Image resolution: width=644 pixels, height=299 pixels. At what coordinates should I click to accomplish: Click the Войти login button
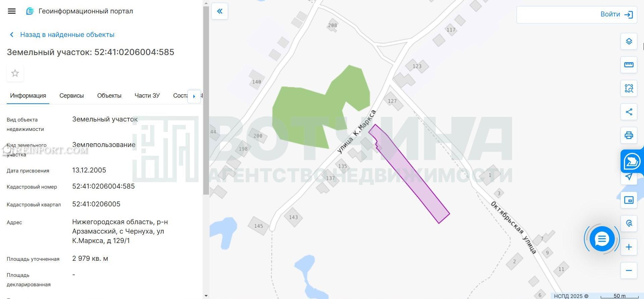point(616,14)
